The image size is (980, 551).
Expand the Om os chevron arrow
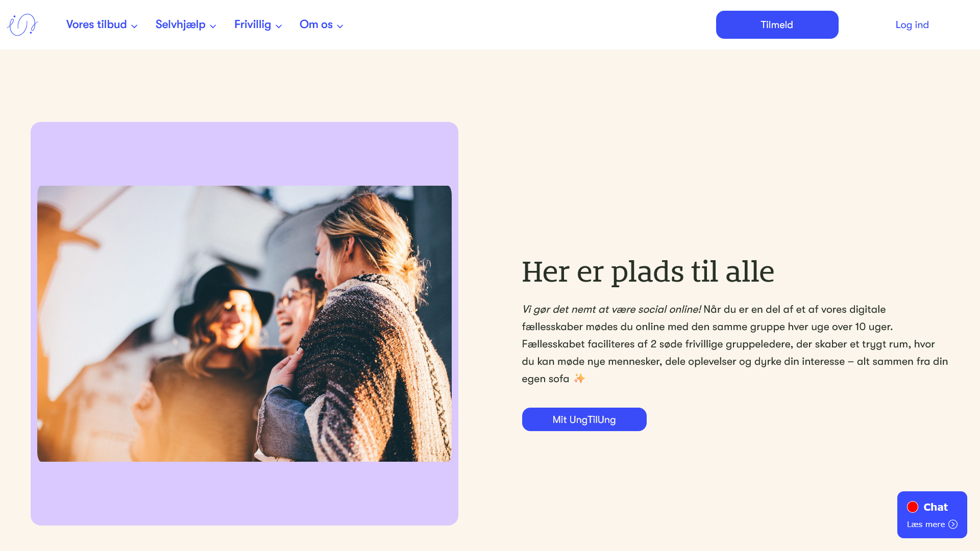coord(340,26)
